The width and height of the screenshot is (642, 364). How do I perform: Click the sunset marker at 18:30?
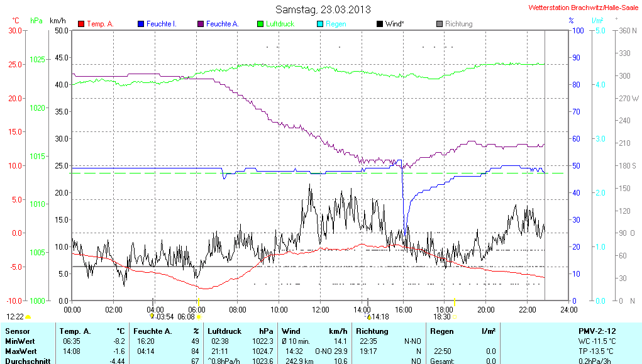click(x=454, y=316)
